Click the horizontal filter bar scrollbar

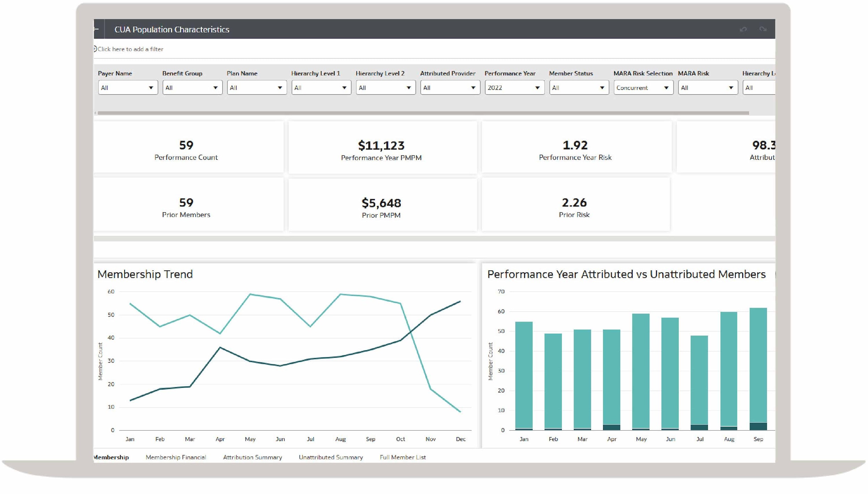click(423, 113)
